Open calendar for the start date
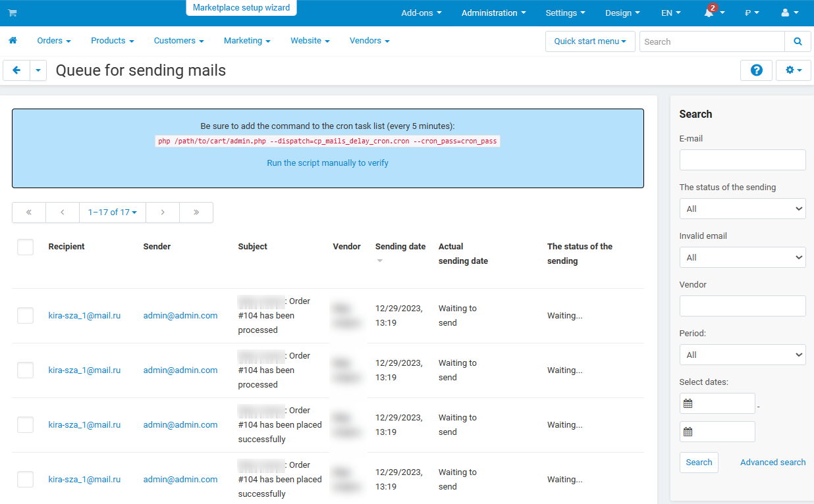 click(x=688, y=403)
